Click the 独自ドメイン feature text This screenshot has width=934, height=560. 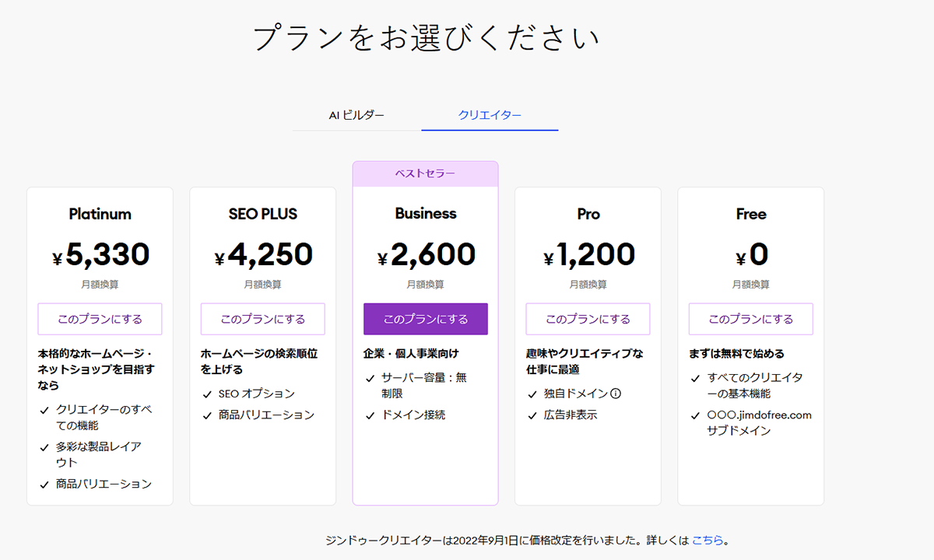pyautogui.click(x=576, y=394)
